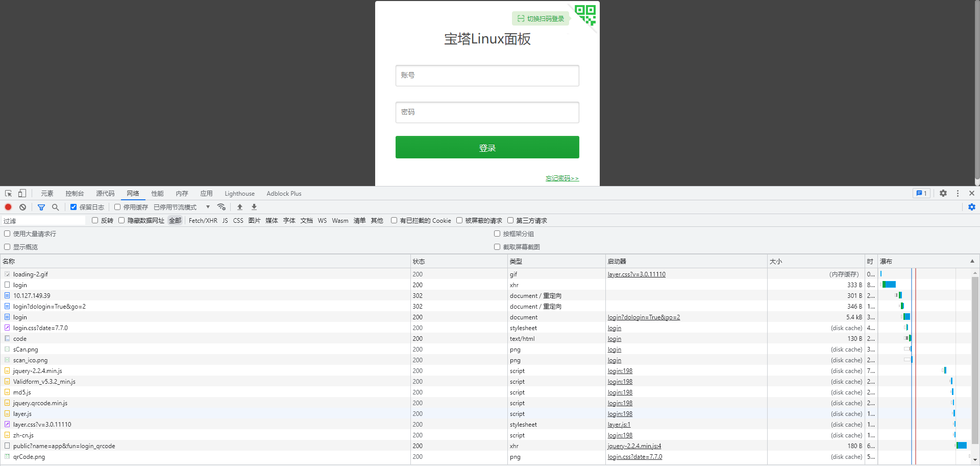This screenshot has height=466, width=980.
Task: Click the 瀑布 column sort arrow
Action: coord(972,261)
